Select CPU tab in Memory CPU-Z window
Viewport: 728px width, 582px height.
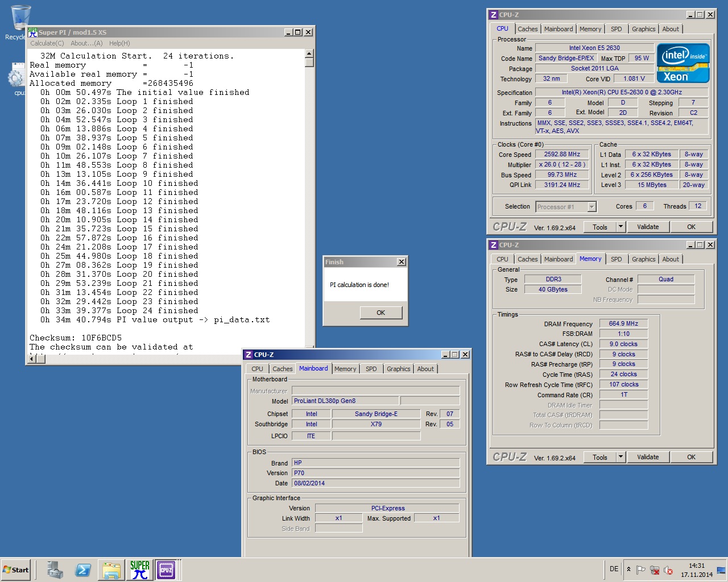click(502, 259)
